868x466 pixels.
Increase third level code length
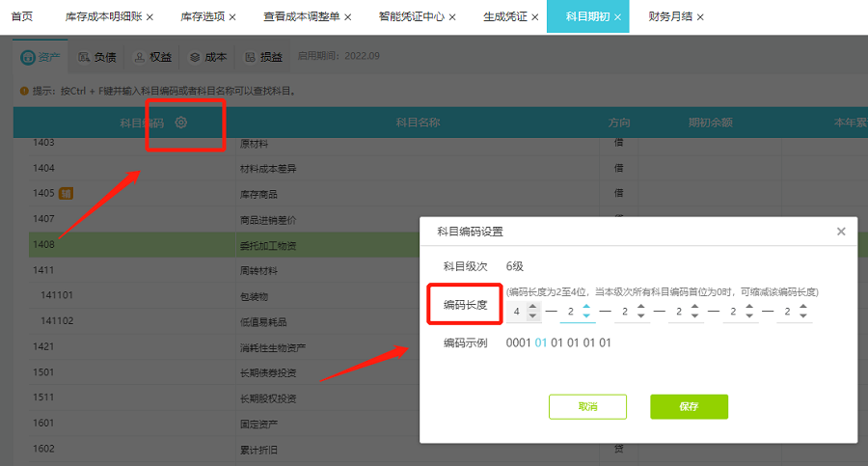641,306
